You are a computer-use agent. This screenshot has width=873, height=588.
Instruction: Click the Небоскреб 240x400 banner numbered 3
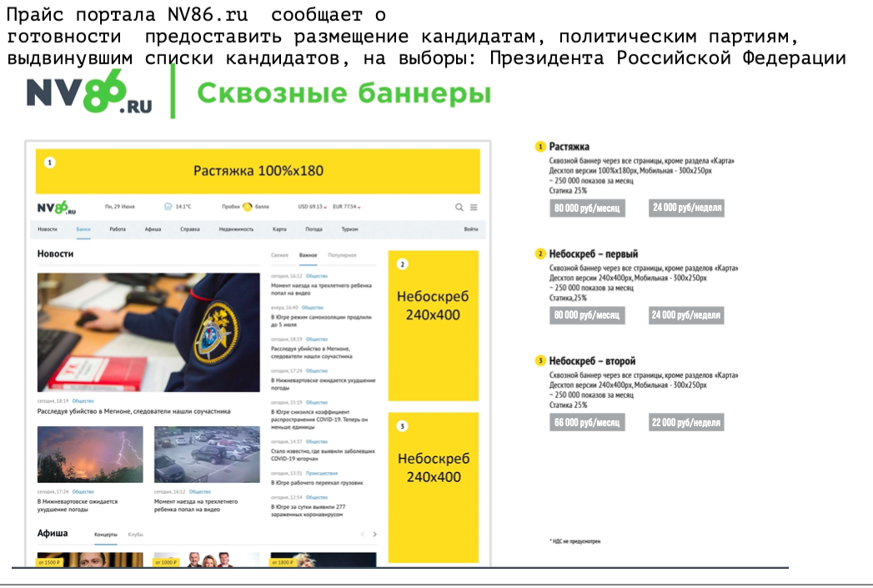433,488
